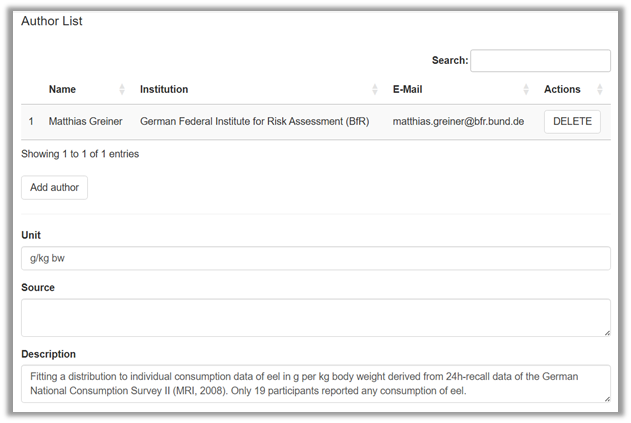Sort authors by Name column arrows
The height and width of the screenshot is (423, 631).
[x=122, y=90]
